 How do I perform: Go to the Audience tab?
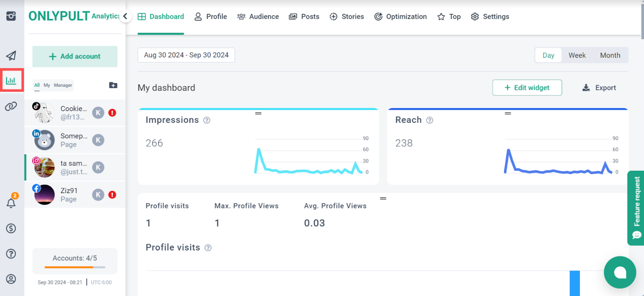coord(258,17)
